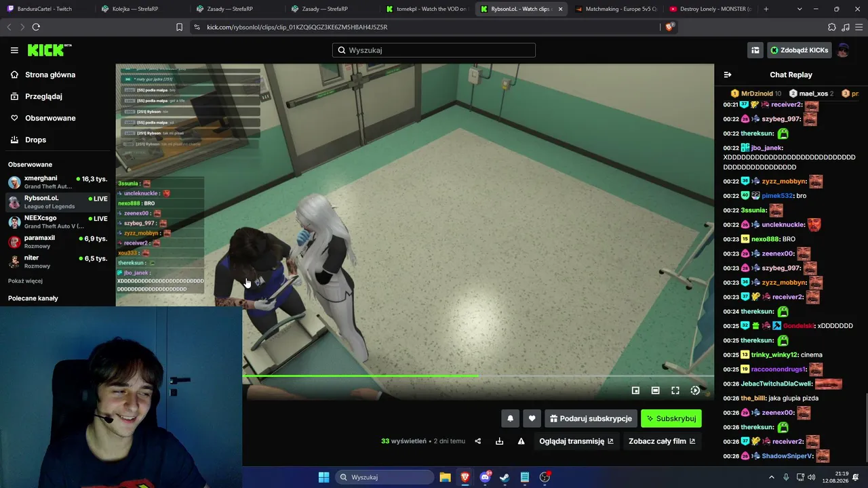Click username ShadowSniperV in chat replay
This screenshot has height=488, width=868.
787,456
